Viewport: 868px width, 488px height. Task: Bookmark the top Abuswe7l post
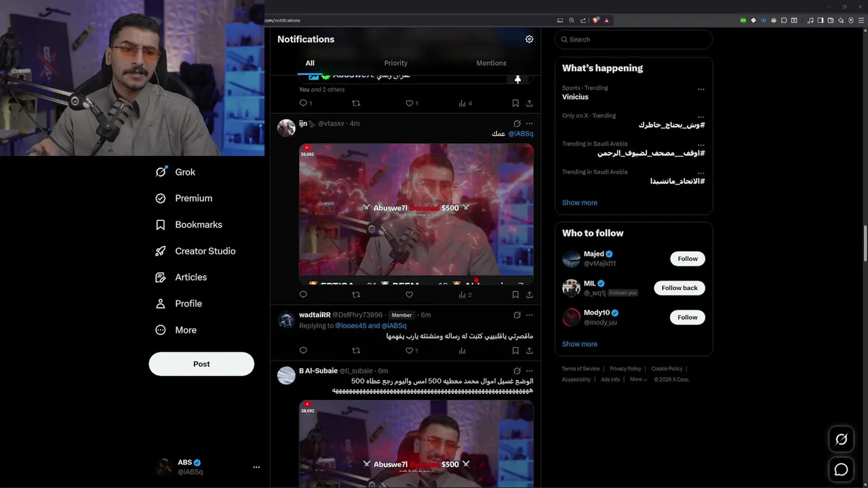coord(515,103)
